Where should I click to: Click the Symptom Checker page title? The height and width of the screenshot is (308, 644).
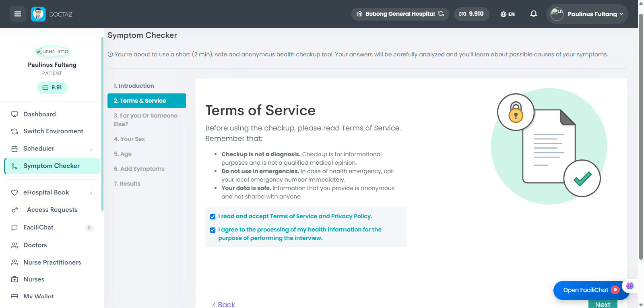[x=142, y=35]
